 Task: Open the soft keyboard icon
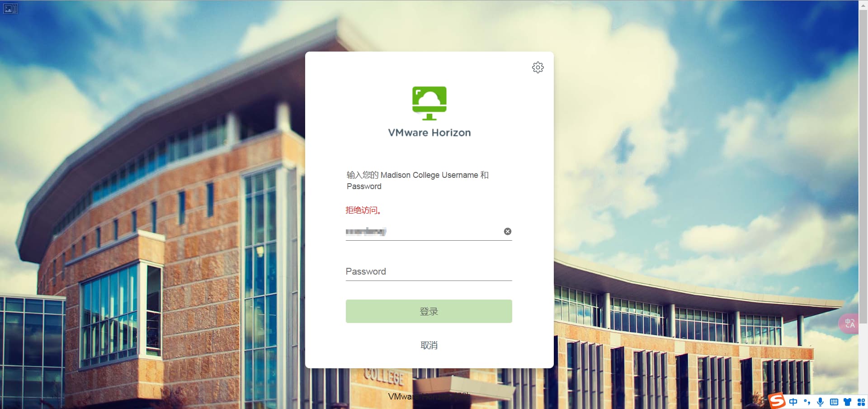coord(834,402)
